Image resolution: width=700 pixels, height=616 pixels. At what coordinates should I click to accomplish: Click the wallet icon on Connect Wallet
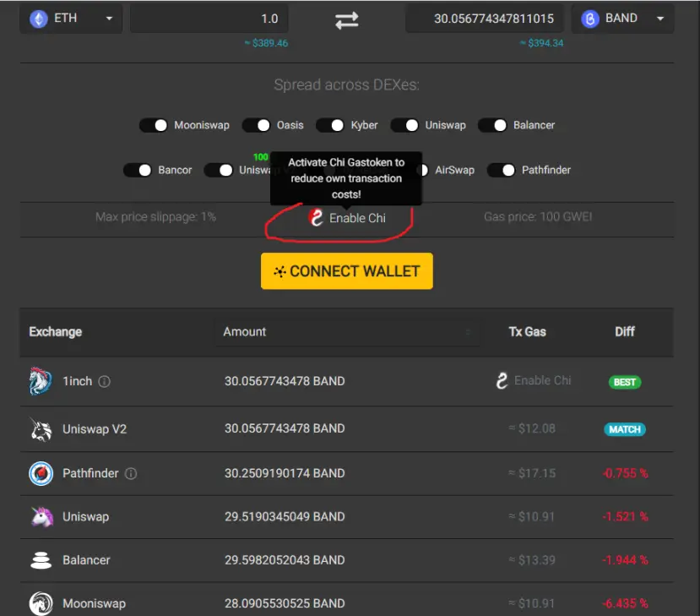coord(279,271)
